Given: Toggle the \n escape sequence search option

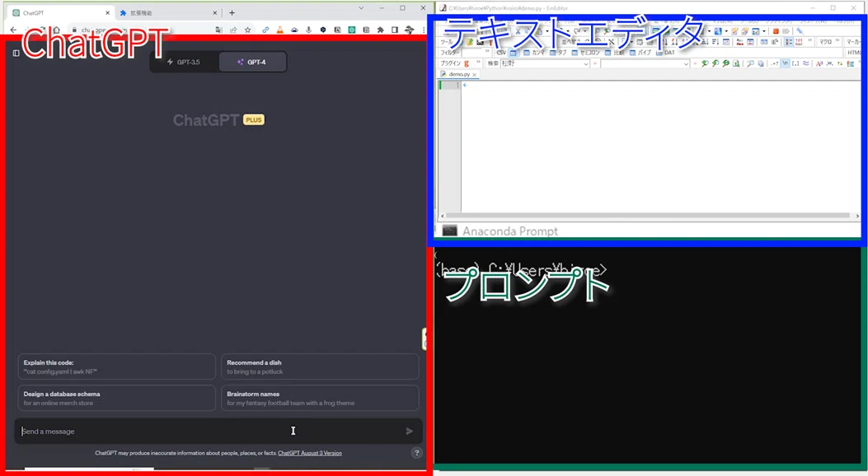Looking at the screenshot, I should (x=785, y=63).
